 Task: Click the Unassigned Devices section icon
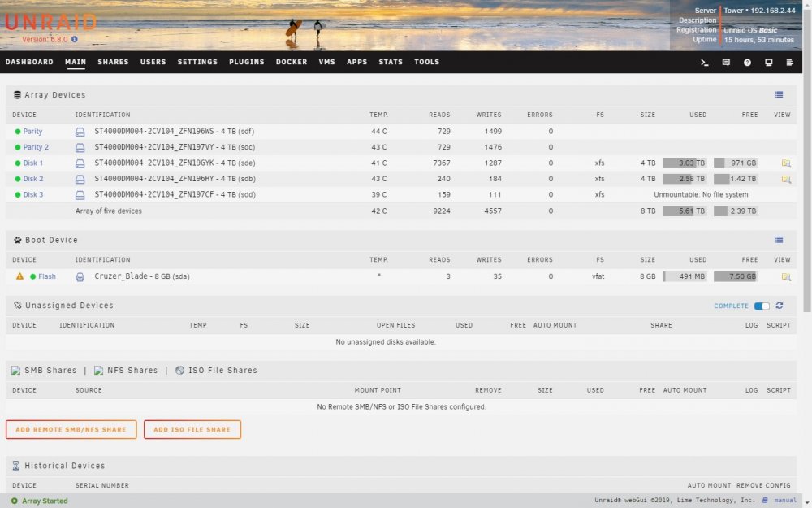[17, 306]
